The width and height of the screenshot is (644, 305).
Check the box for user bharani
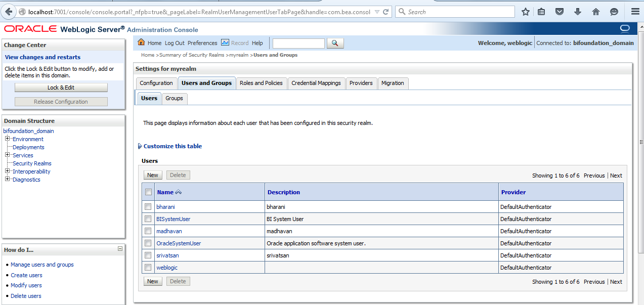tap(148, 206)
